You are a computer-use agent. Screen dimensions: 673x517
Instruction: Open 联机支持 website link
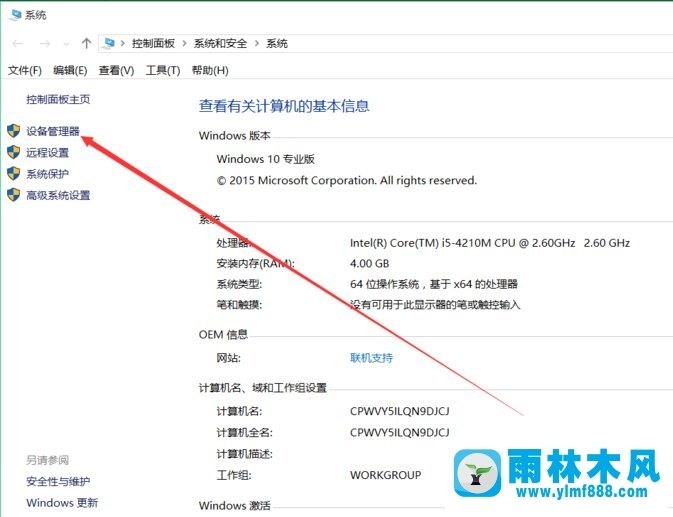point(371,358)
